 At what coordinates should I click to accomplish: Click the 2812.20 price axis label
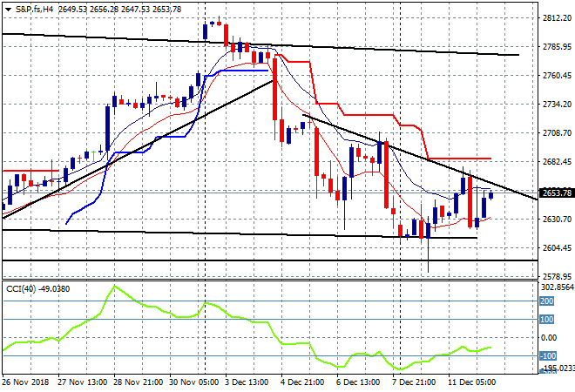(x=557, y=18)
